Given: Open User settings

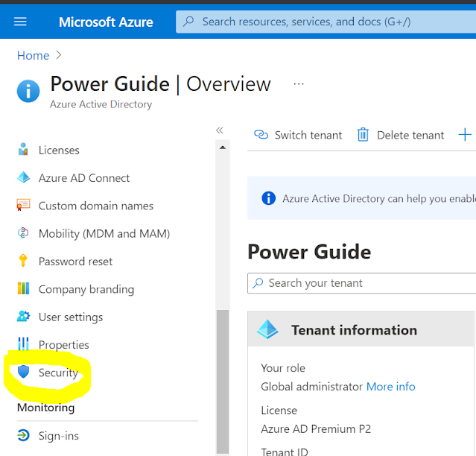Looking at the screenshot, I should [x=71, y=317].
